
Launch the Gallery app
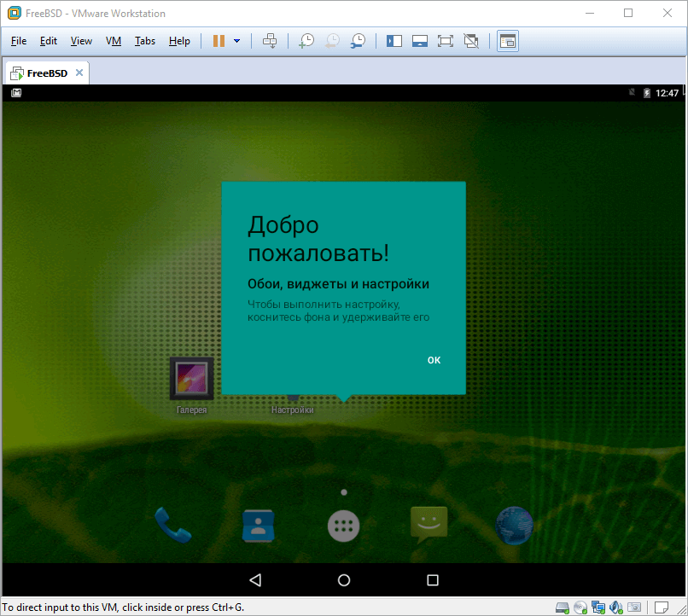tap(191, 379)
